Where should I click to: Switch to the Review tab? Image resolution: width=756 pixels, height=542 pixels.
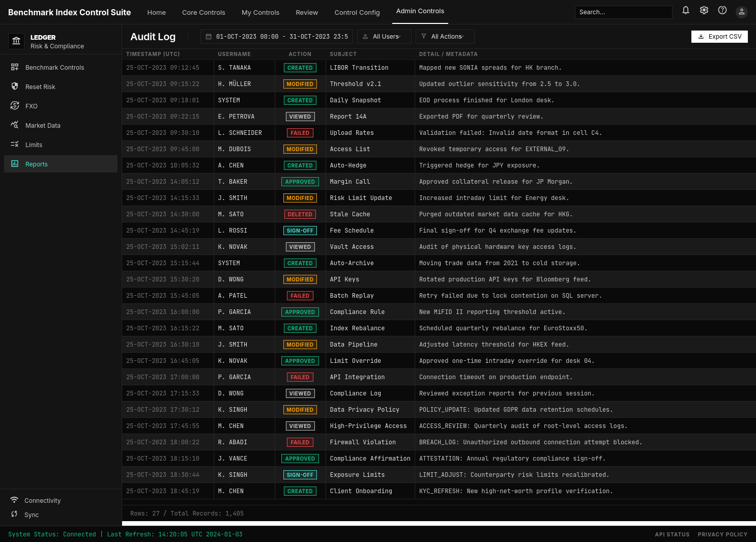pyautogui.click(x=307, y=12)
